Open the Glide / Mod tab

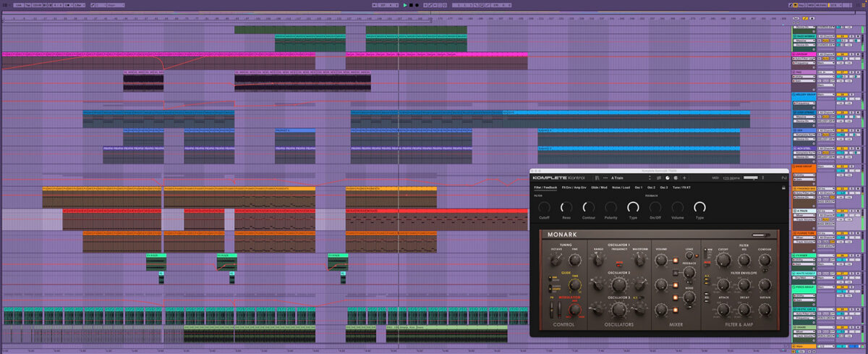coord(599,187)
